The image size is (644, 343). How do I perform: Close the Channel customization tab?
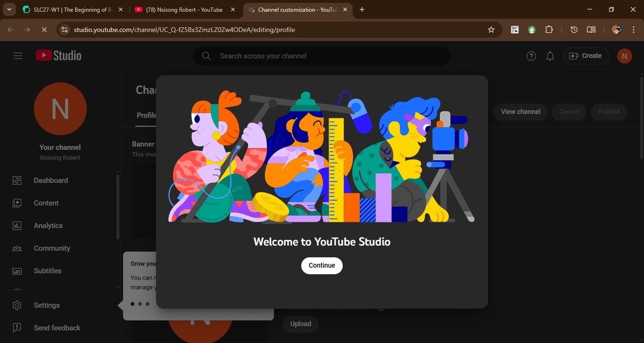(346, 10)
